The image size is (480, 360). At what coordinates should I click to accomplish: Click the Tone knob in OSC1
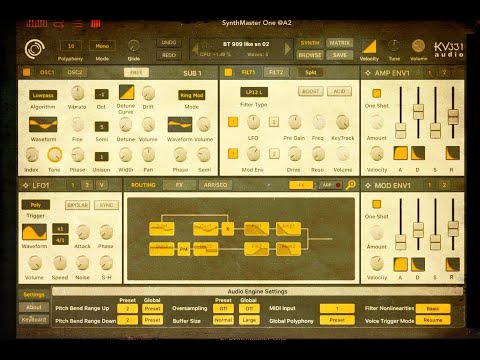55,155
